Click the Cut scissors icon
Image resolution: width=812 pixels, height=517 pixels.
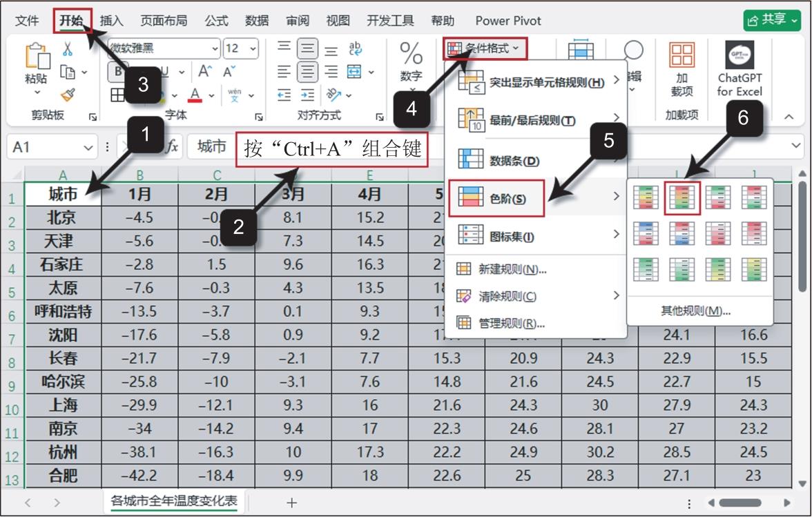click(68, 49)
